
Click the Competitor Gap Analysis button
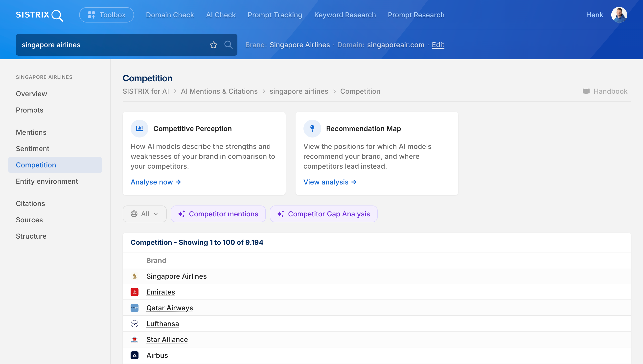click(323, 214)
